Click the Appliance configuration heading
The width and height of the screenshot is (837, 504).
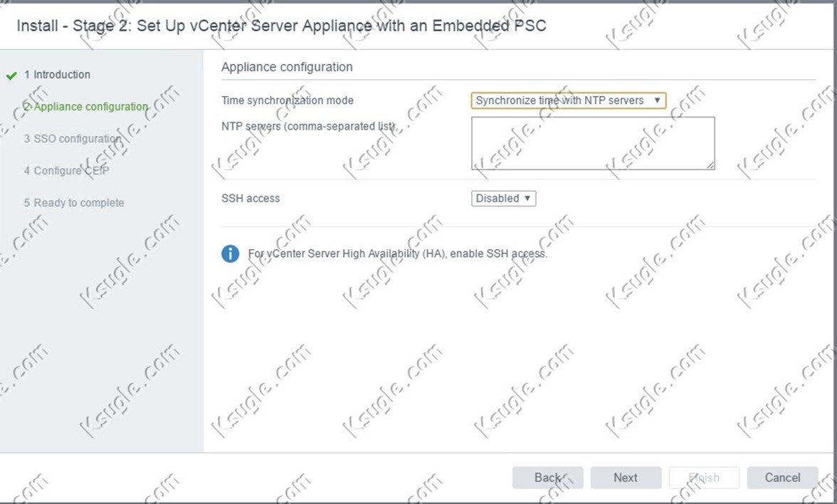tap(288, 67)
